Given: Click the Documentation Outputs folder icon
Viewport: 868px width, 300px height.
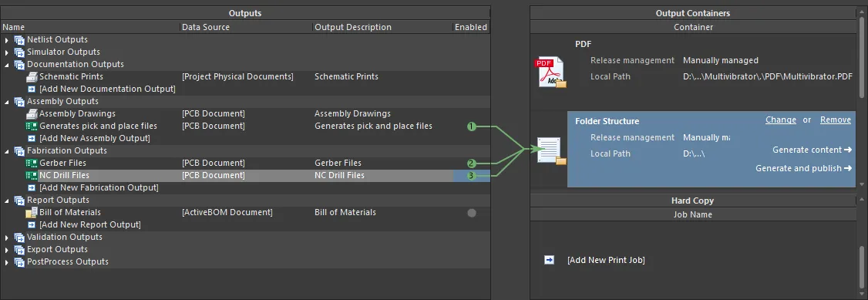Looking at the screenshot, I should coord(19,64).
